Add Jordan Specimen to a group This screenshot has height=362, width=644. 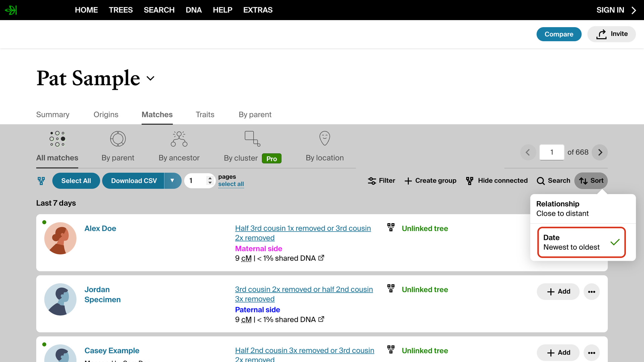click(x=558, y=292)
